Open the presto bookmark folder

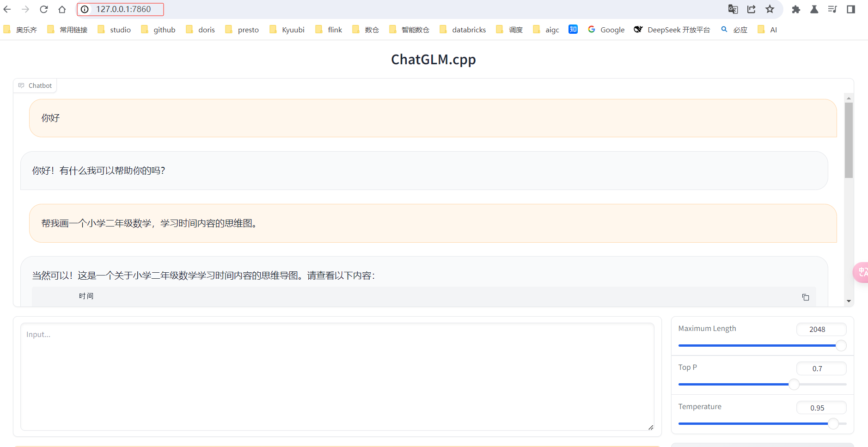click(x=242, y=30)
